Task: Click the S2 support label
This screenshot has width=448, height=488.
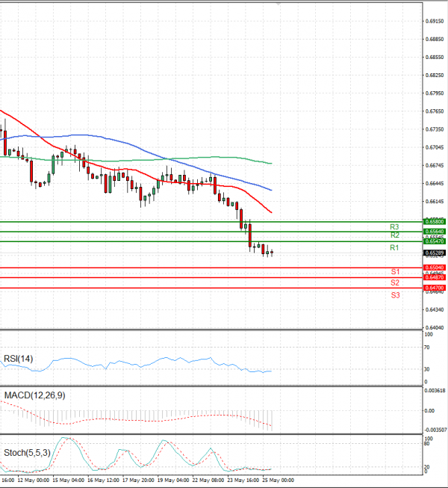Action: pos(394,283)
